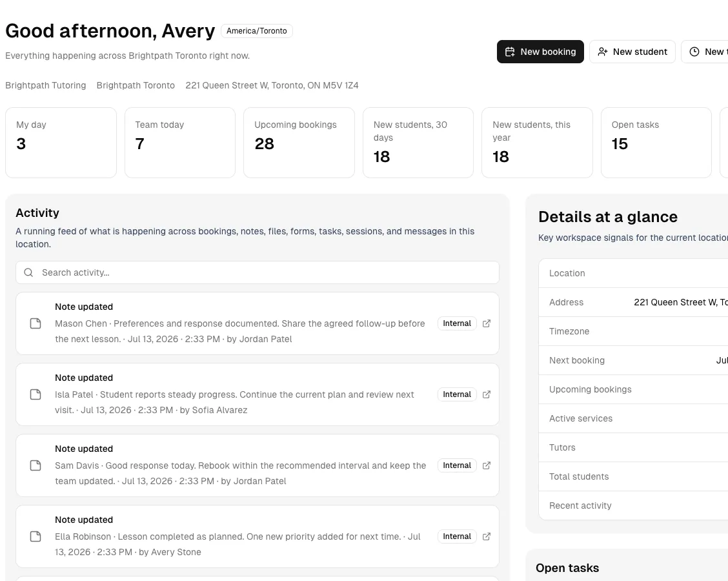Click the Open tasks section heading
This screenshot has width=728, height=581.
(567, 568)
